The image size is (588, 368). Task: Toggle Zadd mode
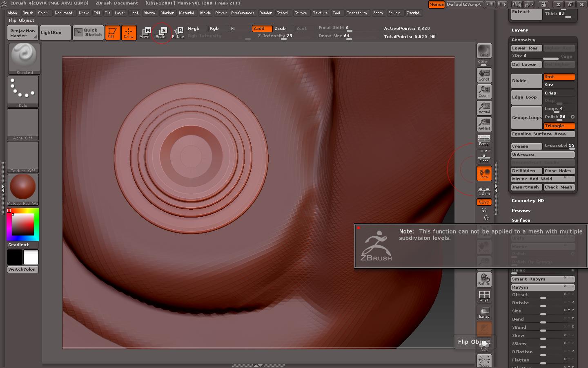pyautogui.click(x=262, y=29)
